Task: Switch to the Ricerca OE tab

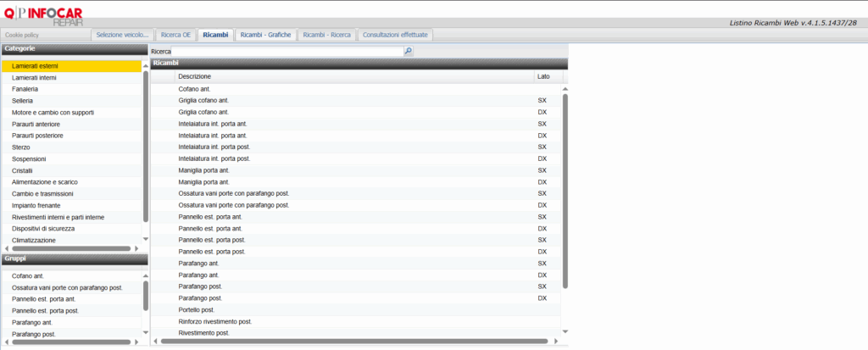Action: point(175,35)
